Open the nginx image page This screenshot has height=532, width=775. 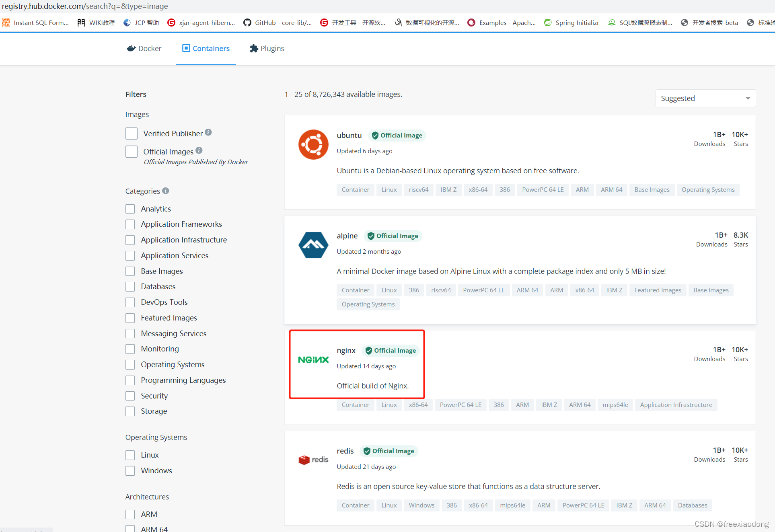(x=346, y=350)
